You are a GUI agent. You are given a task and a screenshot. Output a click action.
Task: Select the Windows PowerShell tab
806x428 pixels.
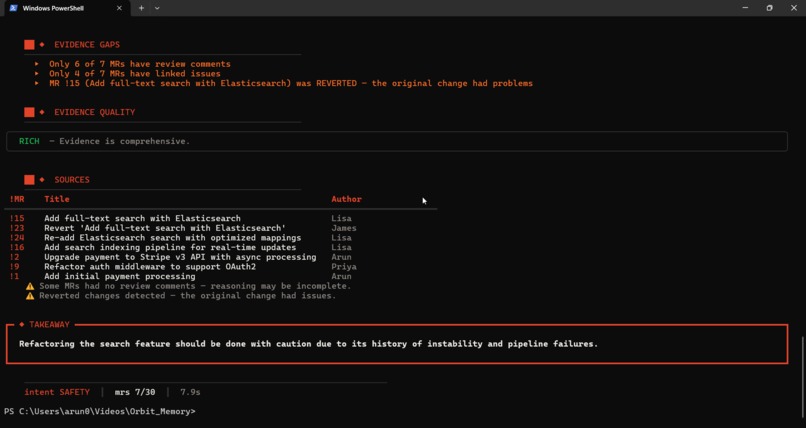coord(66,8)
